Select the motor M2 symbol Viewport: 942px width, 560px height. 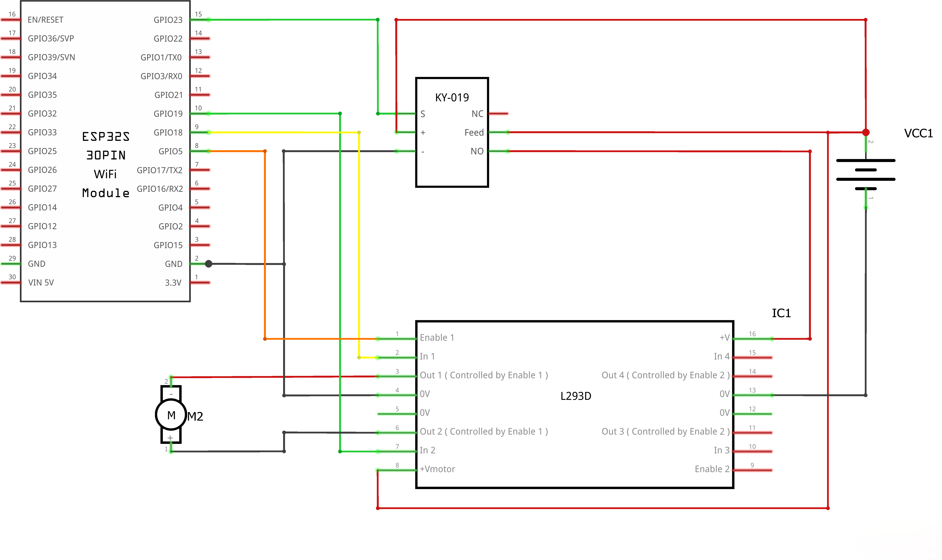pos(171,415)
